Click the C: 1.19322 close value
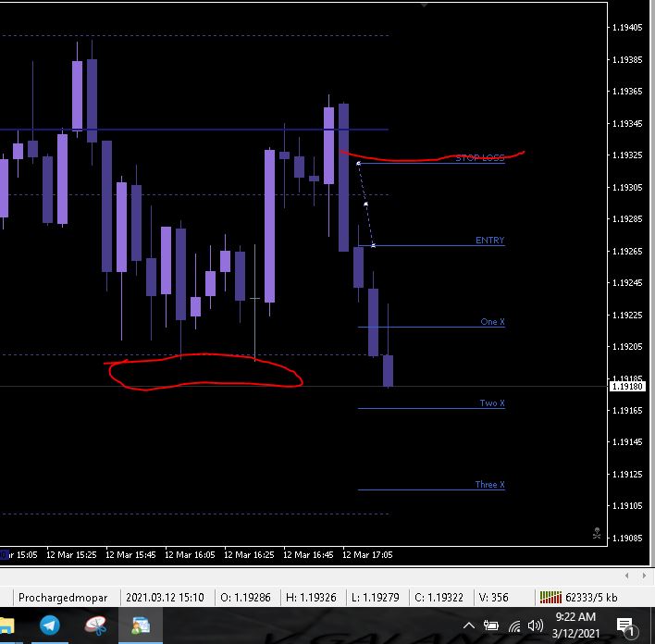 439,597
